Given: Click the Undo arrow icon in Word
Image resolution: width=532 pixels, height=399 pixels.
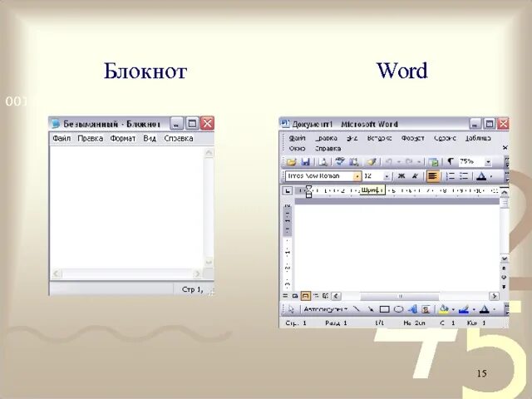Looking at the screenshot, I should click(x=389, y=162).
